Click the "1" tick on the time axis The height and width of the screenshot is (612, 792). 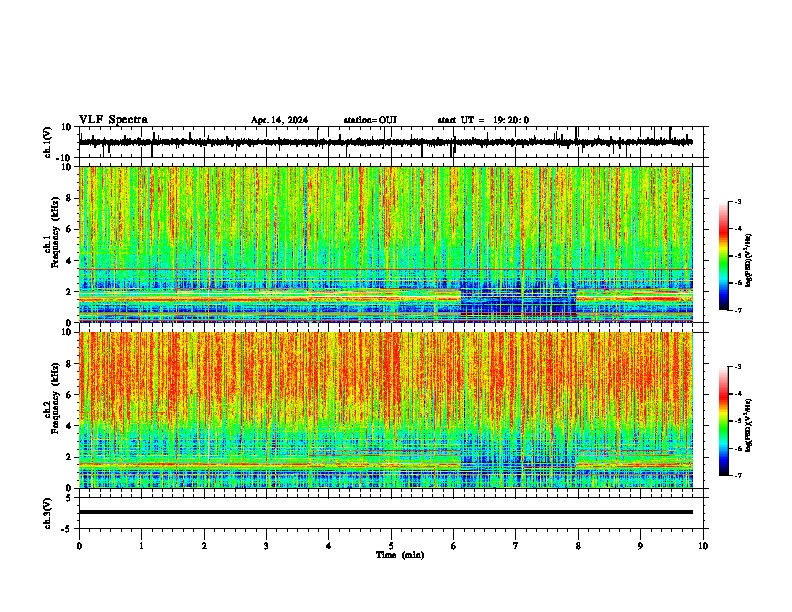click(x=141, y=546)
